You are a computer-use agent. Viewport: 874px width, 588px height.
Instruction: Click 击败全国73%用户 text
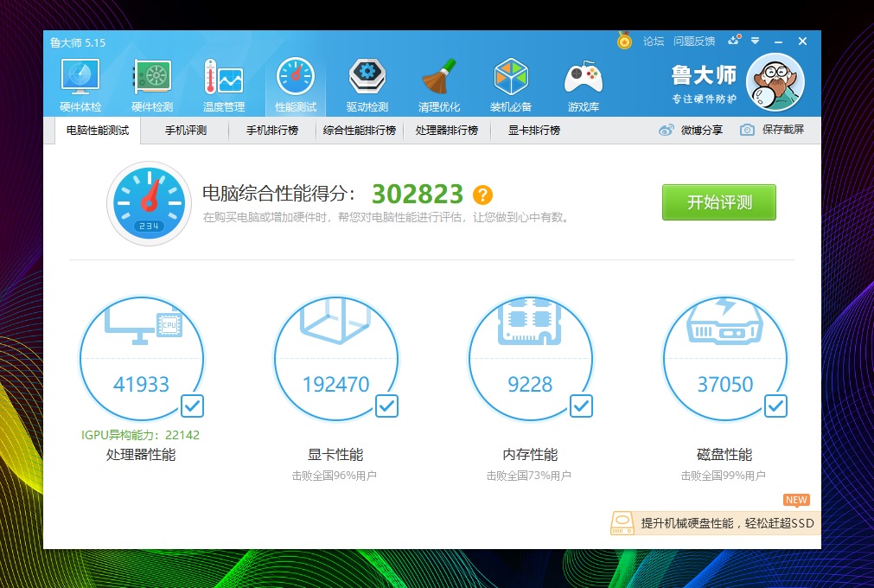529,476
